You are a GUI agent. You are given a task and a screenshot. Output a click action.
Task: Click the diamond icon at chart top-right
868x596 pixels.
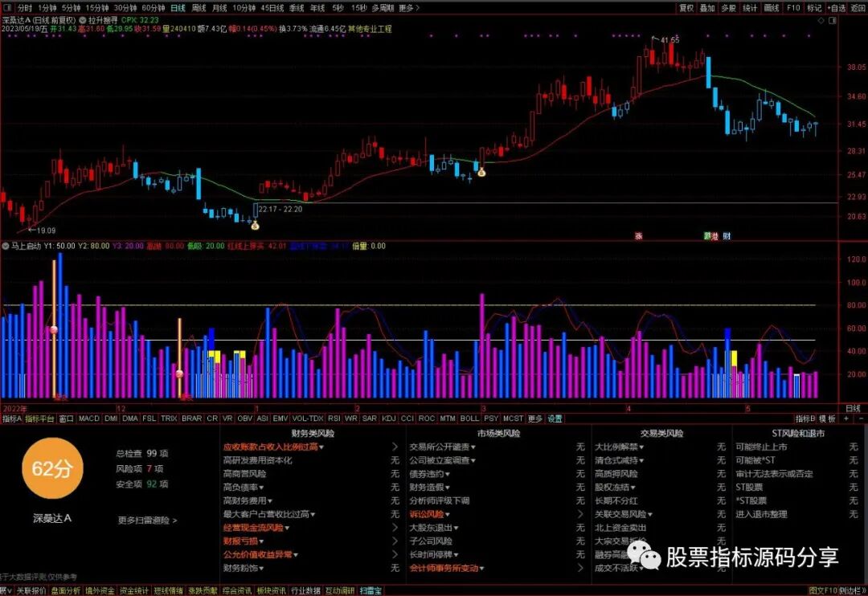[821, 20]
